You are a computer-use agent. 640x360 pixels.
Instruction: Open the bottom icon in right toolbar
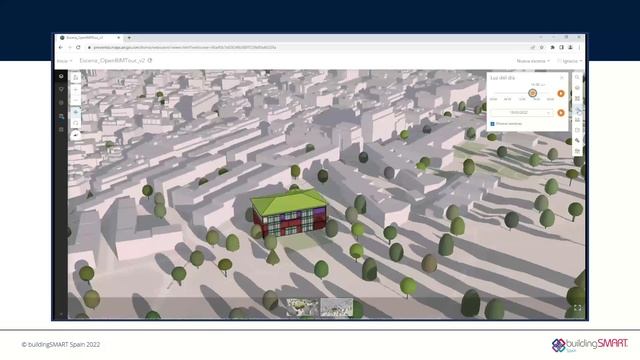pyautogui.click(x=577, y=151)
